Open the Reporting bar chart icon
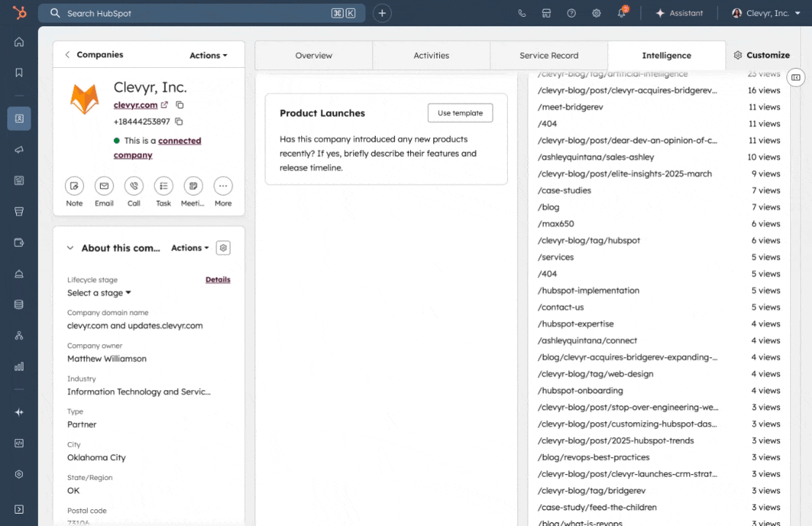812x526 pixels. click(x=19, y=367)
